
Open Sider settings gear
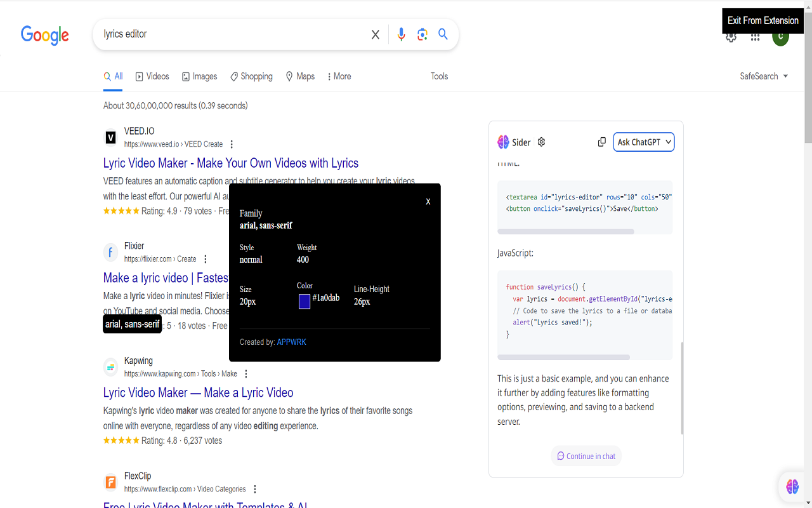click(541, 142)
